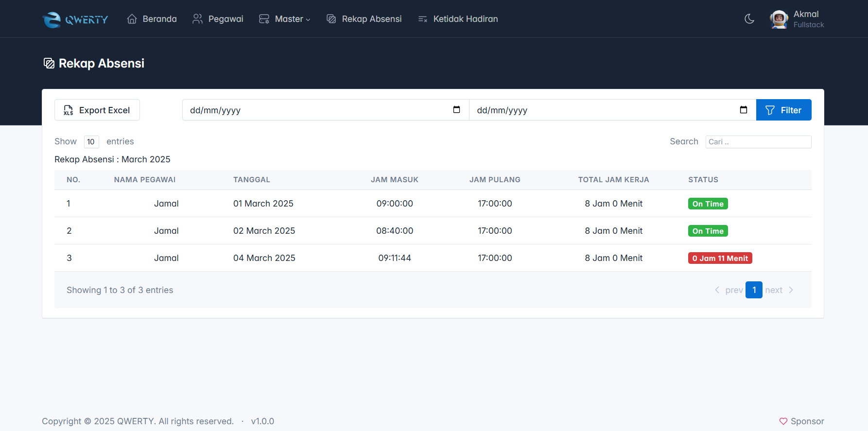Go to Rekap Absensi nav item
868x431 pixels.
(x=364, y=19)
